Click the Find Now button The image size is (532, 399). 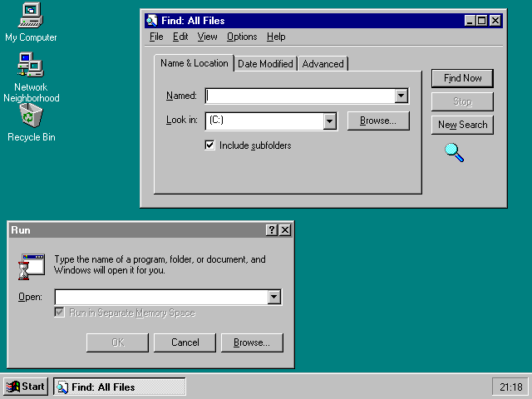[462, 78]
